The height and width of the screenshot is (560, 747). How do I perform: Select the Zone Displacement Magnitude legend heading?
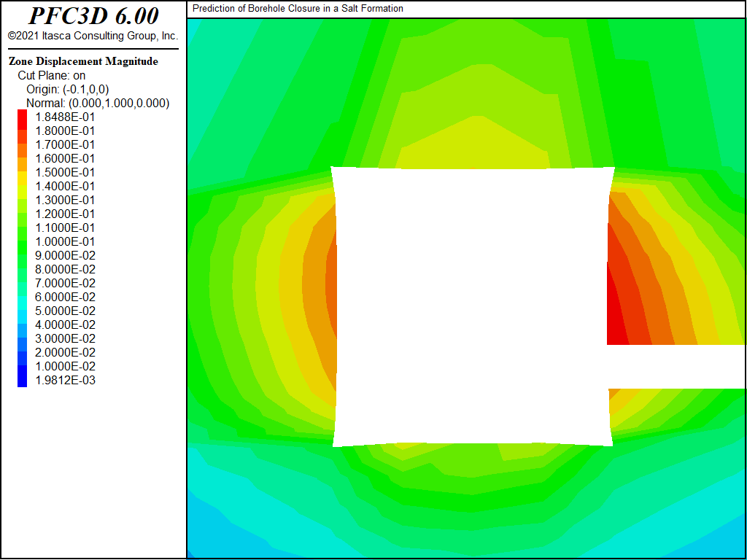coord(83,61)
